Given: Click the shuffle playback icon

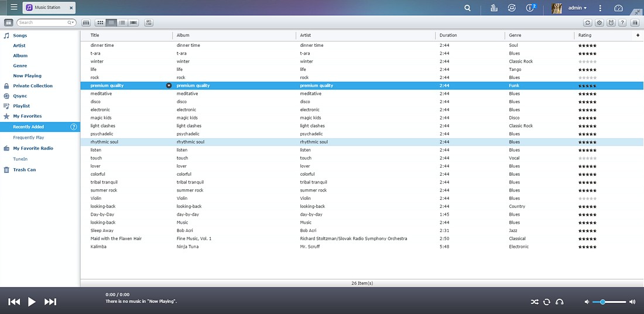Looking at the screenshot, I should [535, 302].
